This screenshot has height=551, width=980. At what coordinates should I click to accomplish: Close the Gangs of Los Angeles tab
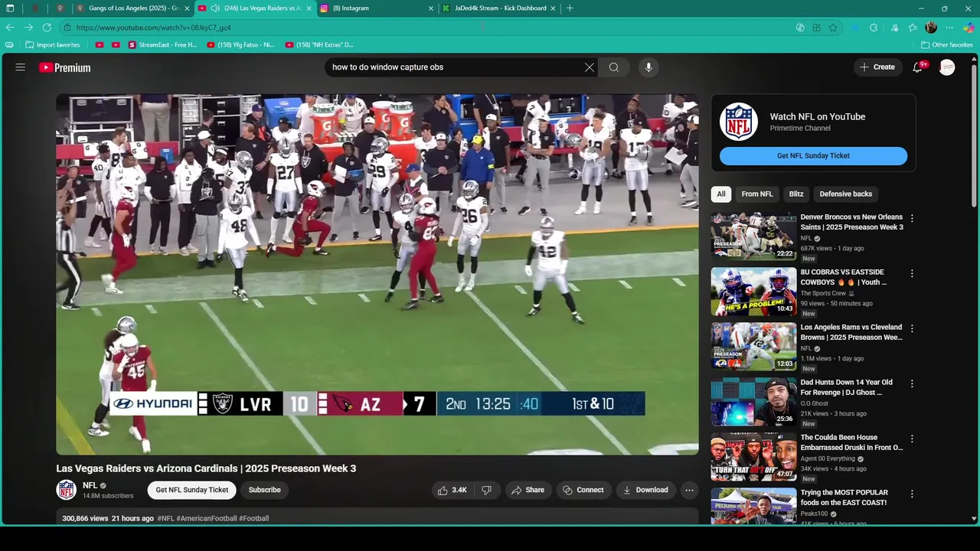pos(187,8)
